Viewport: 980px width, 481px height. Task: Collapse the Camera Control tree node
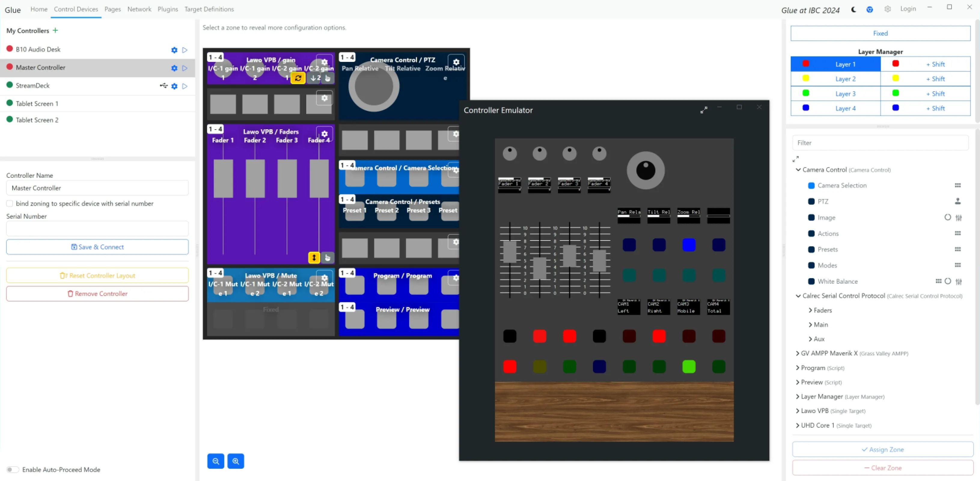coord(798,170)
